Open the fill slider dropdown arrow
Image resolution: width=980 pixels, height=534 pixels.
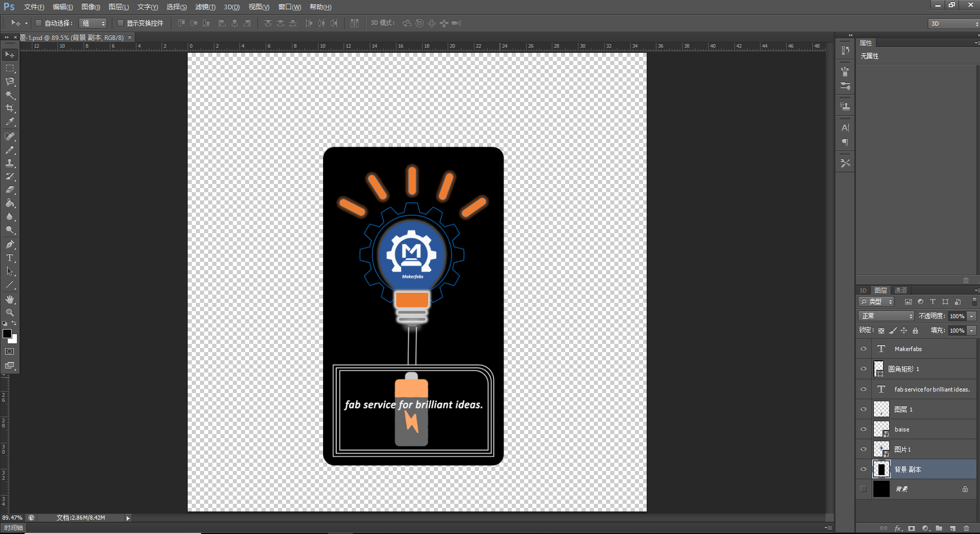972,331
